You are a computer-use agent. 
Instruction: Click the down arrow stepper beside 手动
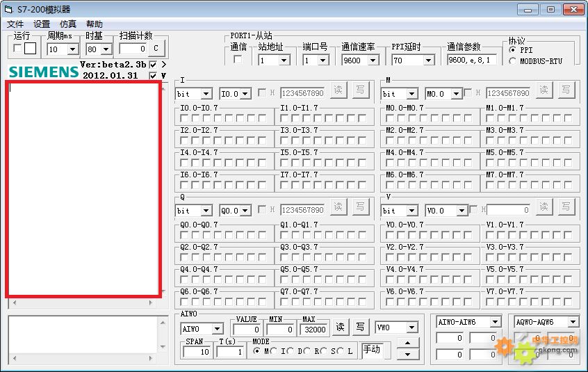click(x=407, y=355)
